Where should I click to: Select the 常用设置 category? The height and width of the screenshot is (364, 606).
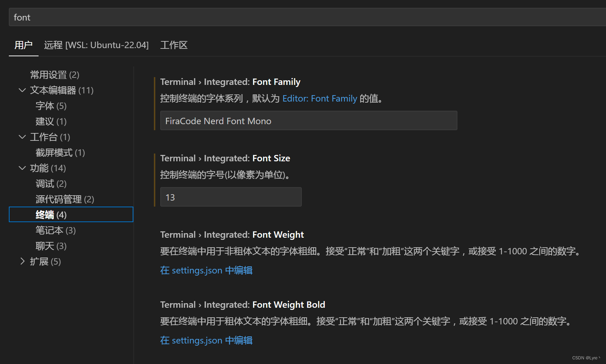tap(49, 75)
